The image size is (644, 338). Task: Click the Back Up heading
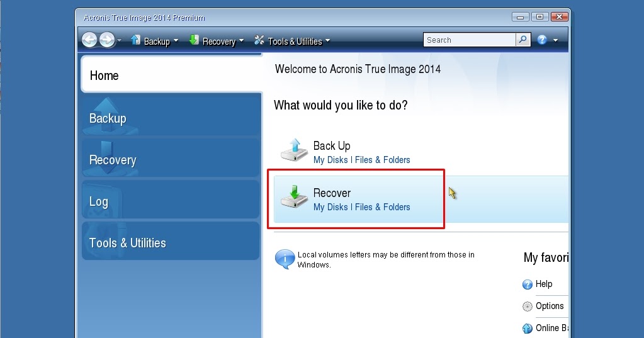[x=332, y=146]
